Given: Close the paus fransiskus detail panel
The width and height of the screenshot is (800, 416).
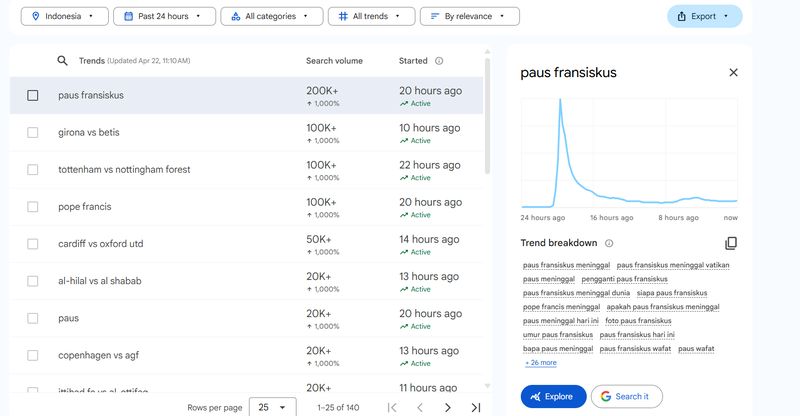Looking at the screenshot, I should 733,72.
